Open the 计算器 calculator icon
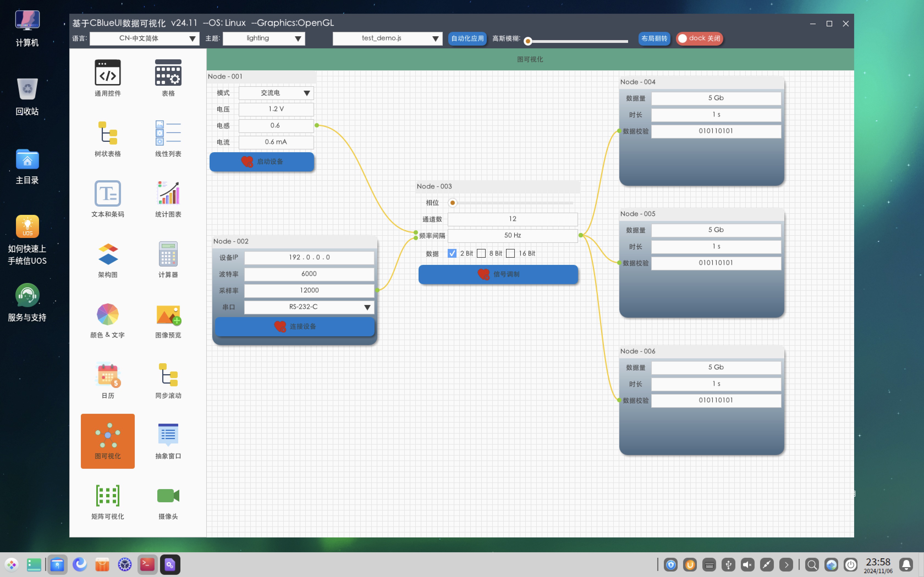The height and width of the screenshot is (577, 924). (168, 254)
